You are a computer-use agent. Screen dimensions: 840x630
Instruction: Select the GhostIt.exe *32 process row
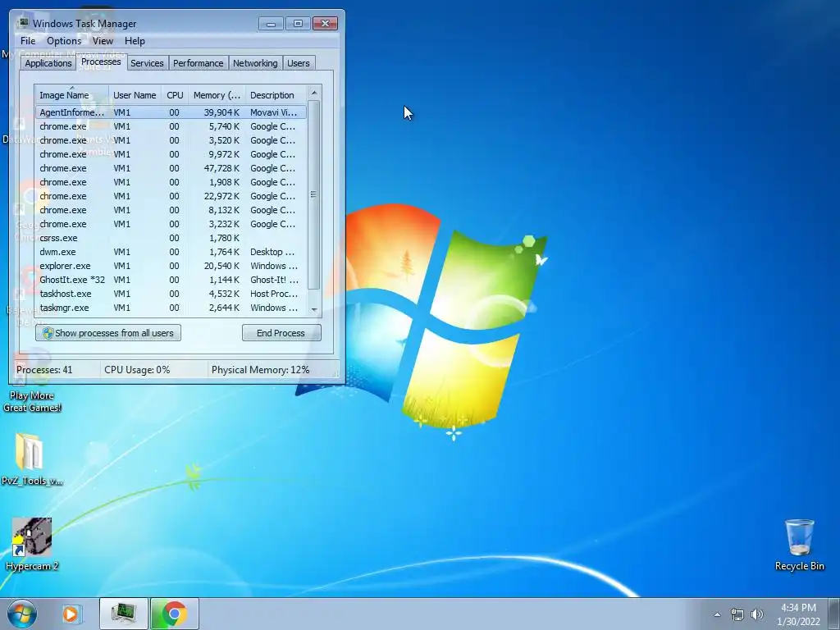(x=171, y=280)
